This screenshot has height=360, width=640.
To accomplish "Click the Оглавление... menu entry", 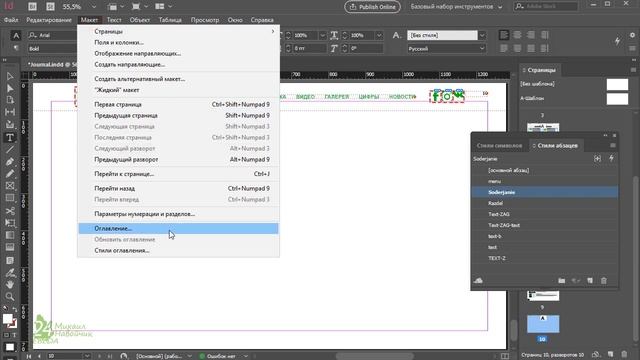I will pos(178,228).
